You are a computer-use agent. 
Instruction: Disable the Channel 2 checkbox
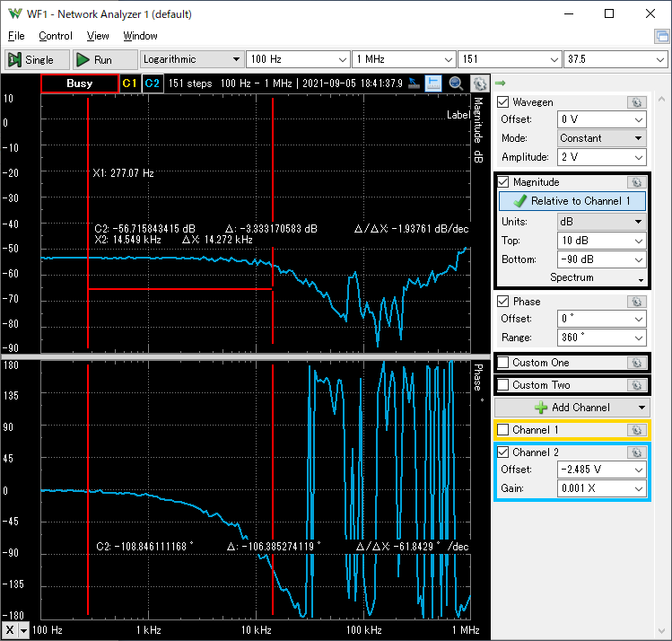(x=503, y=452)
